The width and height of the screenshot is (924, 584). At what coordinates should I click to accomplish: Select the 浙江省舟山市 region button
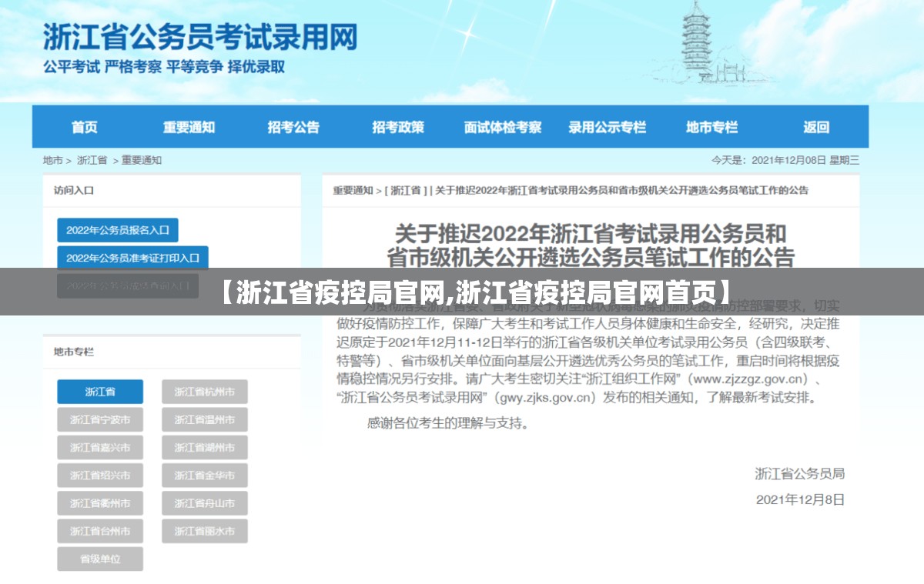pyautogui.click(x=205, y=503)
